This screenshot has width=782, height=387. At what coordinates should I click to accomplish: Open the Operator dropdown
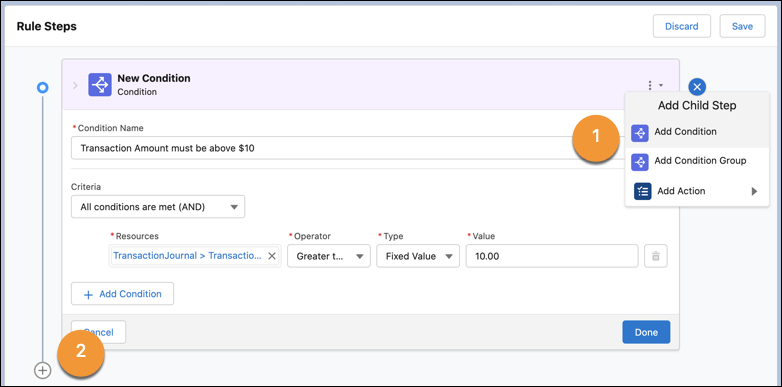pyautogui.click(x=329, y=256)
